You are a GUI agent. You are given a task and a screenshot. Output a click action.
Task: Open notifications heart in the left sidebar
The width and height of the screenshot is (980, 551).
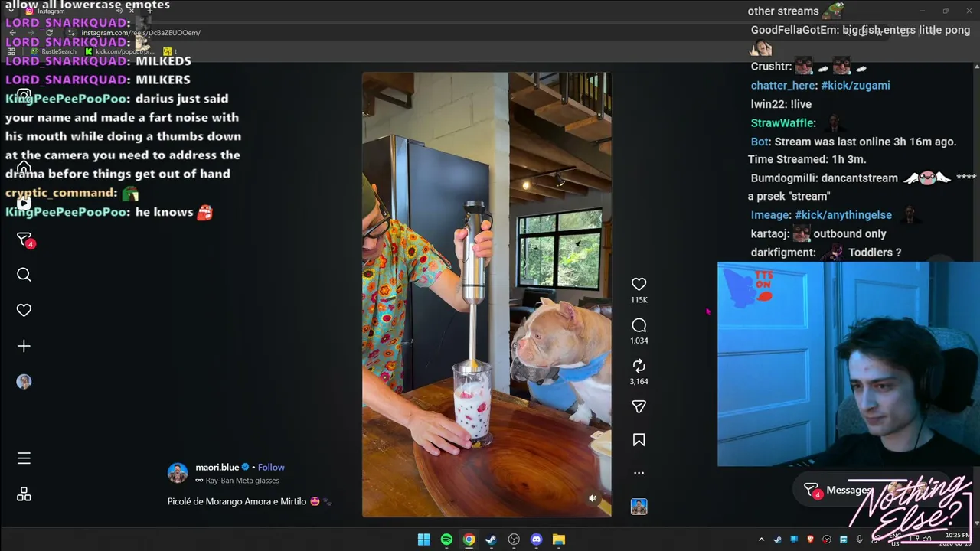pyautogui.click(x=24, y=310)
